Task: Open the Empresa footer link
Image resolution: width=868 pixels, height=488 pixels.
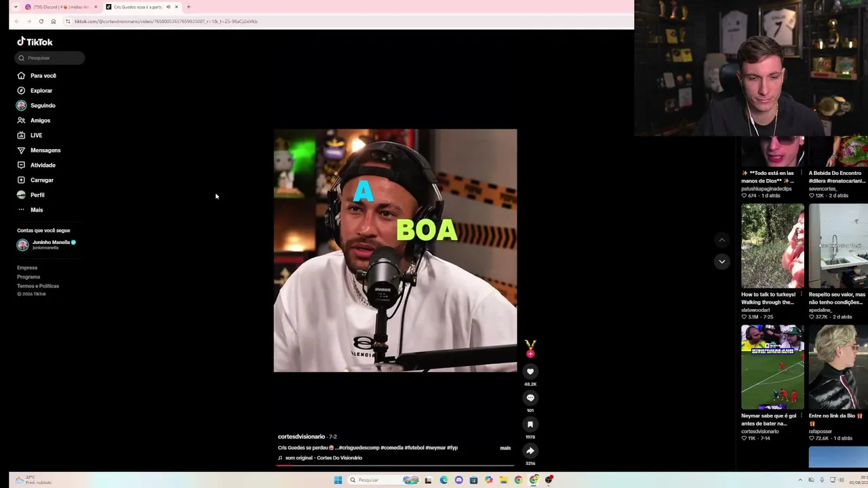Action: pyautogui.click(x=27, y=268)
